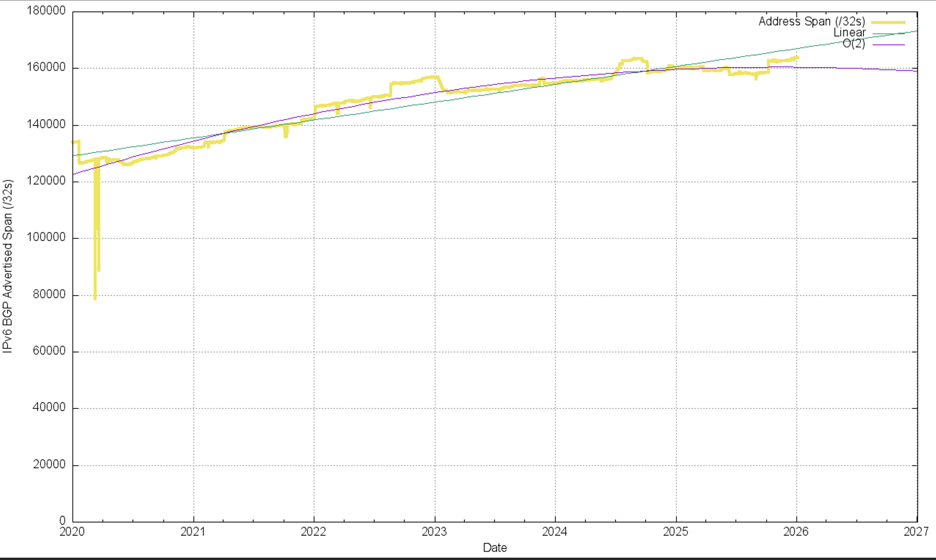Click the lowest point of the 2020 spike
Image resolution: width=936 pixels, height=560 pixels.
[x=95, y=299]
